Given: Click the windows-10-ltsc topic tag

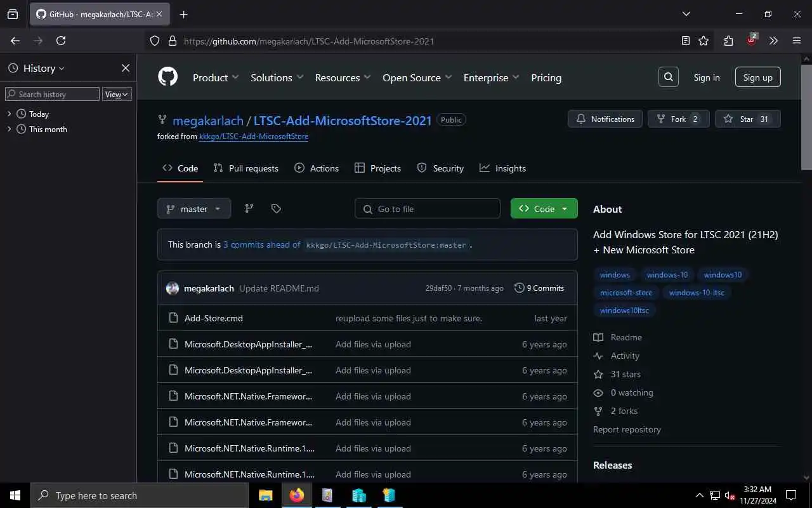Looking at the screenshot, I should pyautogui.click(x=697, y=293).
